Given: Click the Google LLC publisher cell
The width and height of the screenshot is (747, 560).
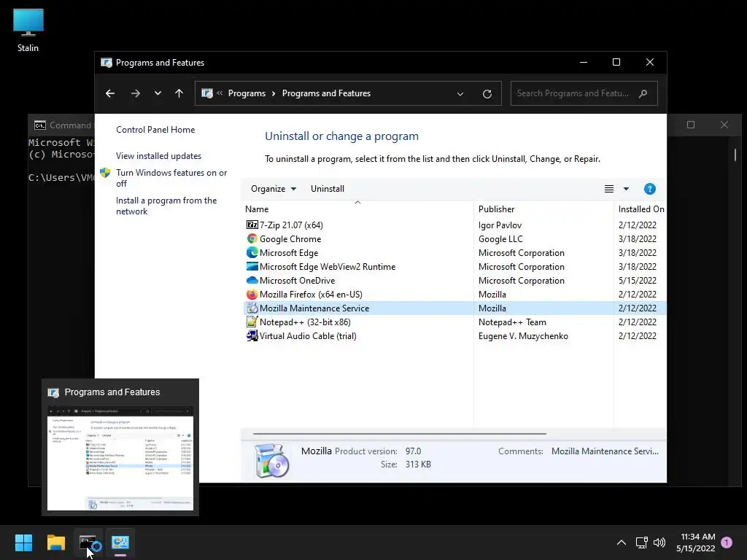Looking at the screenshot, I should (500, 238).
